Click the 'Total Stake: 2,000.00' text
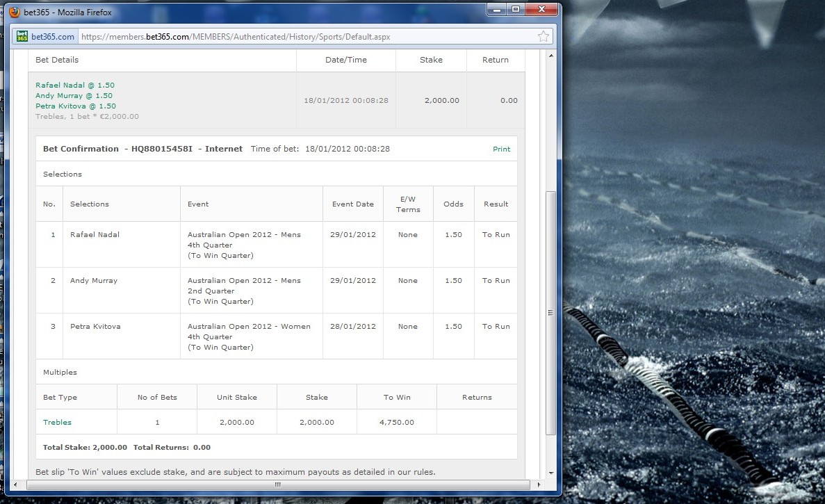825x504 pixels. click(85, 447)
